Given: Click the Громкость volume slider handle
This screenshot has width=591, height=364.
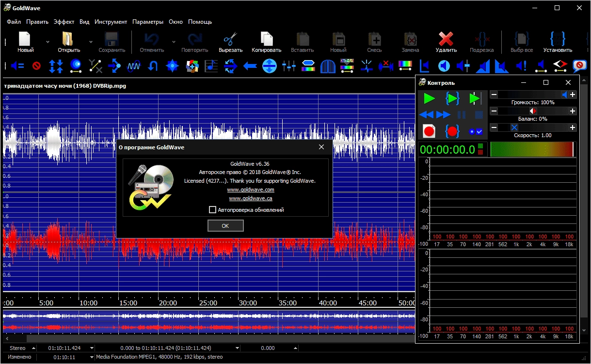Looking at the screenshot, I should pyautogui.click(x=565, y=95).
